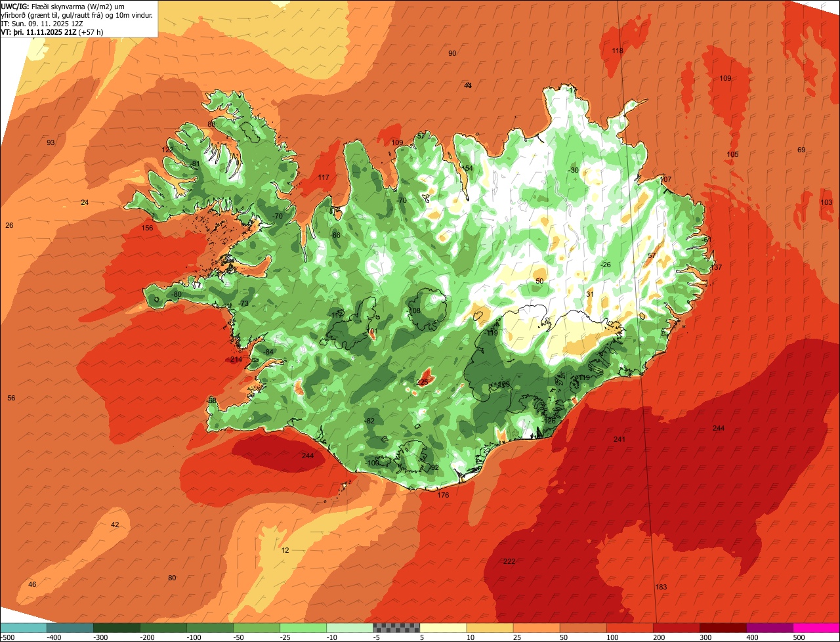
Task: Click the value 69 on the map
Action: click(801, 150)
